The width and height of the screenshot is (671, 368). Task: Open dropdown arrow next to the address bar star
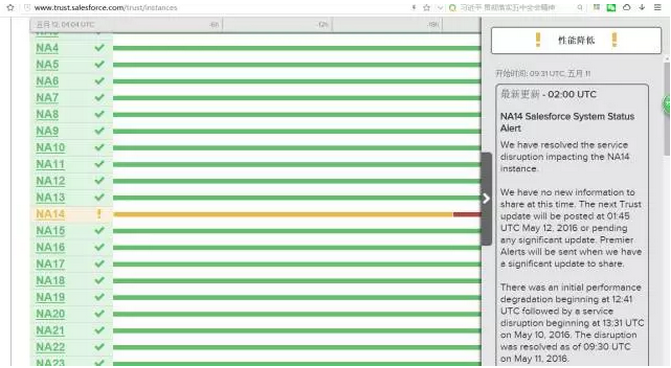[x=440, y=8]
